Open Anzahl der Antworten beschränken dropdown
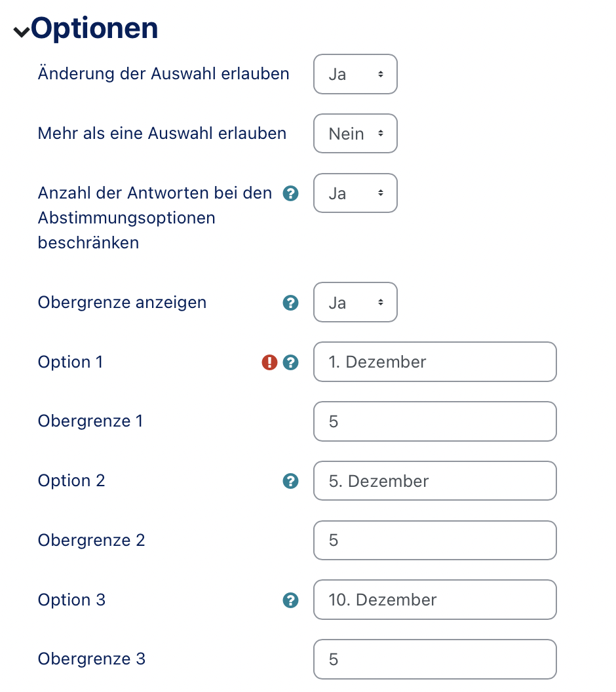The width and height of the screenshot is (616, 692). pos(355,193)
